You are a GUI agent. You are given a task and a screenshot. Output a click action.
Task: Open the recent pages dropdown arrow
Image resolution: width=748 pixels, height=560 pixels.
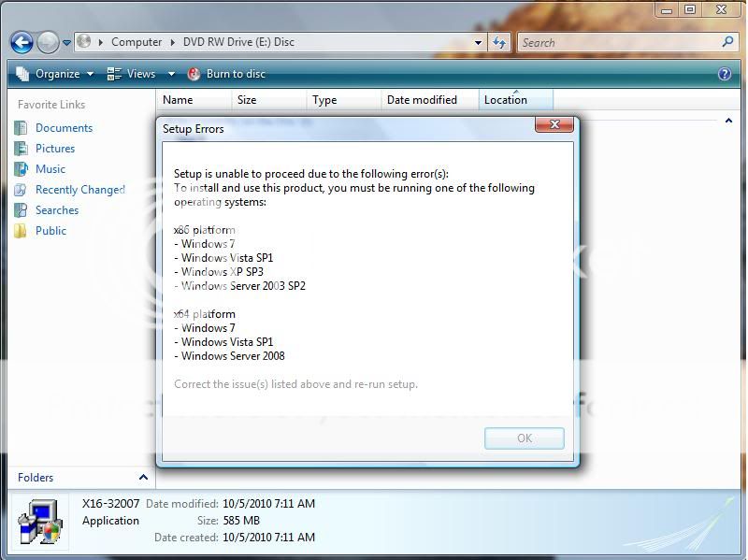pyautogui.click(x=66, y=43)
